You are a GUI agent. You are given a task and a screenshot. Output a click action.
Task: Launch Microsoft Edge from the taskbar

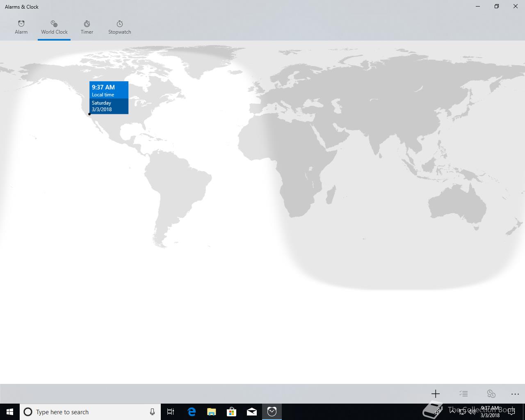point(192,412)
